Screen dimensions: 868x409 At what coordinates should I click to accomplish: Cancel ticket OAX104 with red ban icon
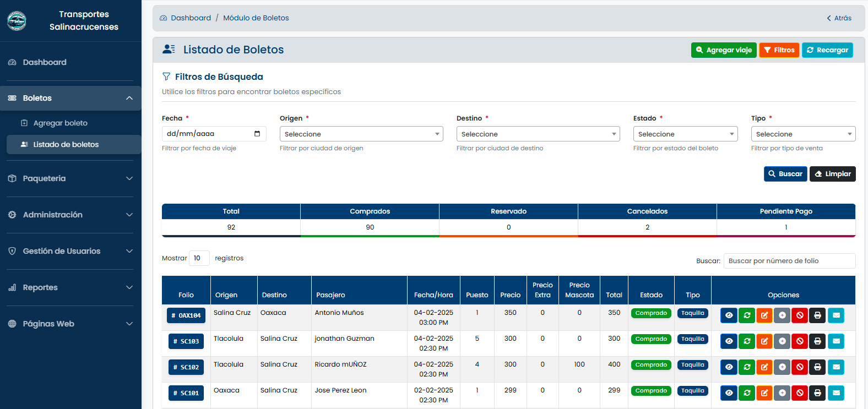(800, 315)
